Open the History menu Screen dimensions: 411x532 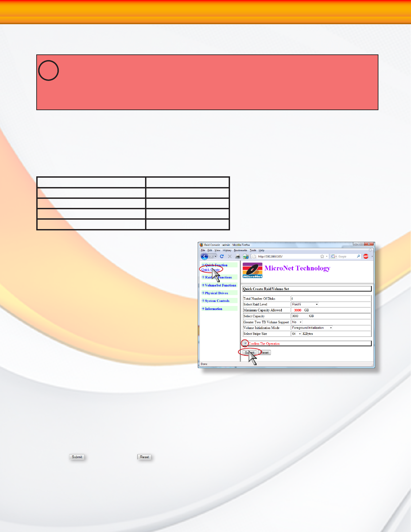tap(227, 250)
